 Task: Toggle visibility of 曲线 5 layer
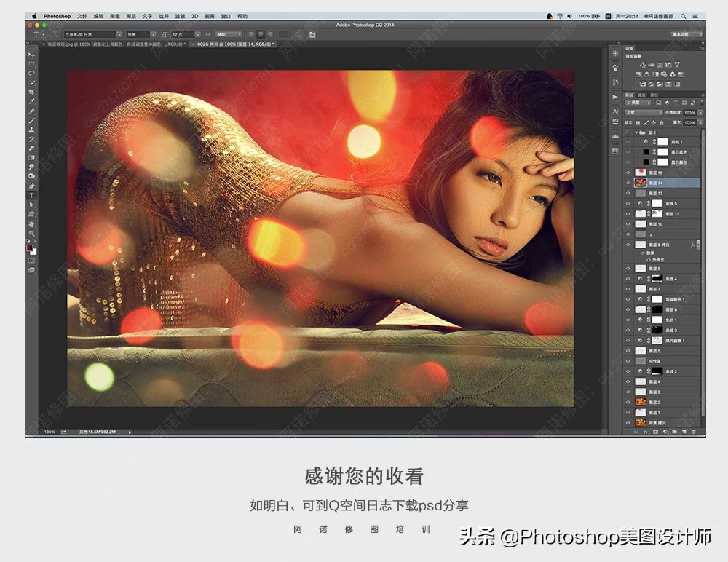click(x=628, y=203)
